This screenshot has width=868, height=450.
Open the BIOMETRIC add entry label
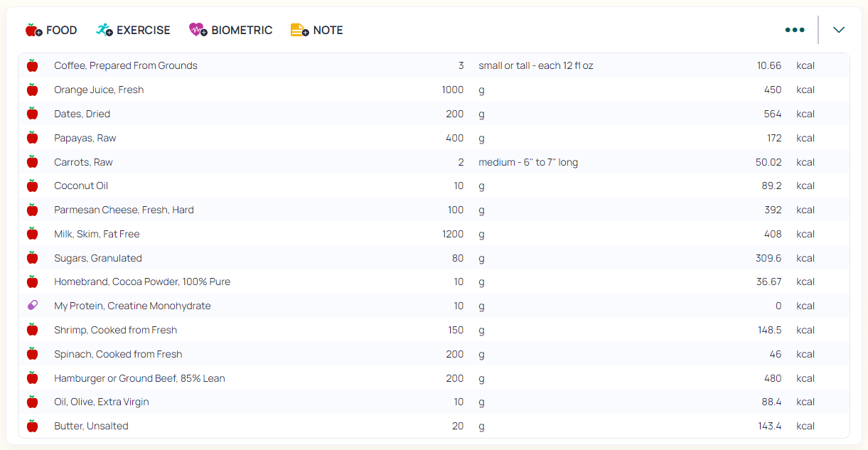242,30
